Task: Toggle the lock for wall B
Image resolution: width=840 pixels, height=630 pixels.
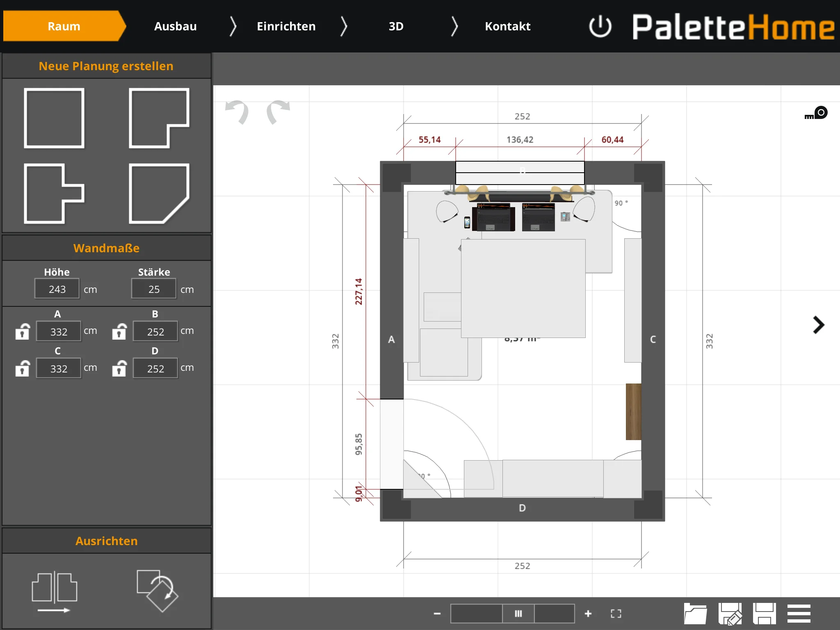Action: point(119,331)
